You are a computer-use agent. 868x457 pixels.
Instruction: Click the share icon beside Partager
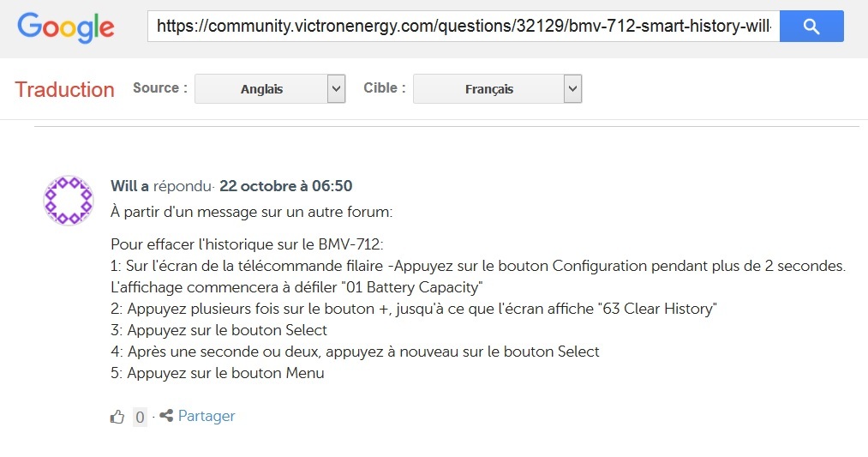click(166, 415)
